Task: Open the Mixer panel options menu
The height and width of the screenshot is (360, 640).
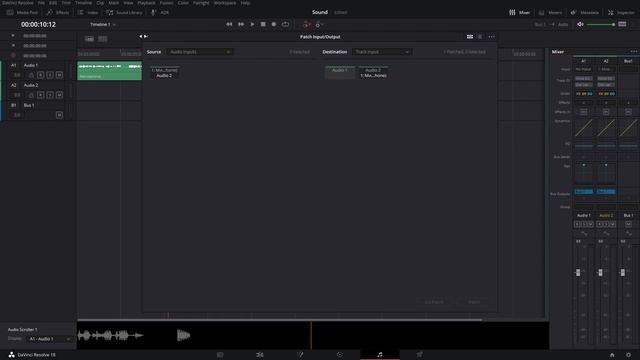Action: 633,51
